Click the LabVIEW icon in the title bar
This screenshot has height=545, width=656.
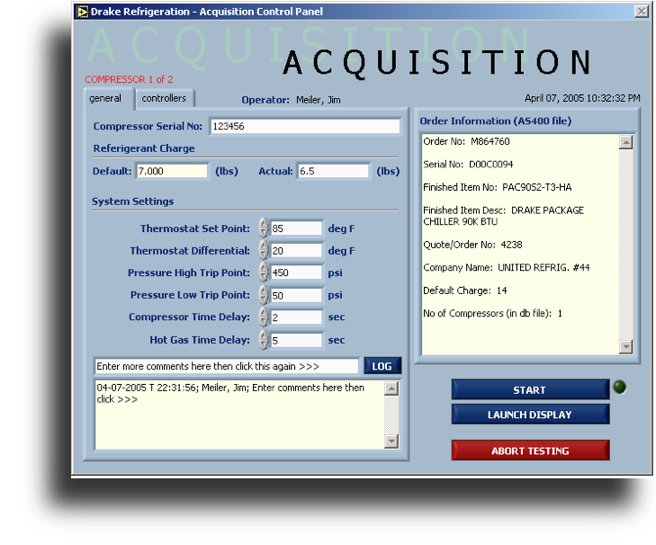82,11
